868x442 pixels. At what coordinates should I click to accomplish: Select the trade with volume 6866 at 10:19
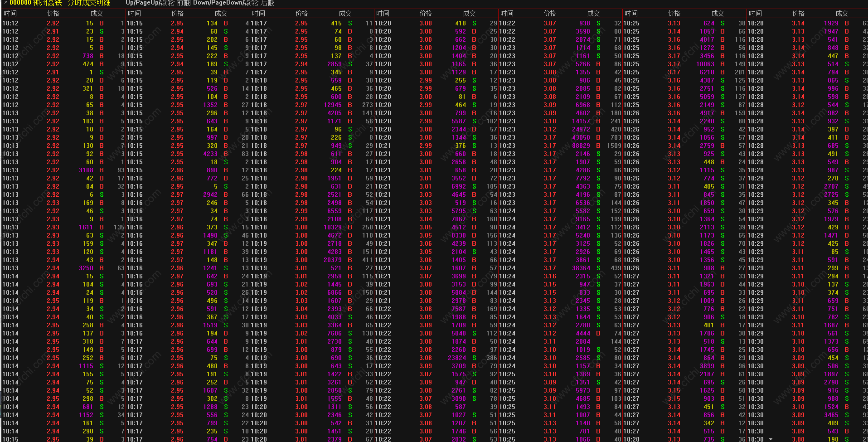point(335,292)
